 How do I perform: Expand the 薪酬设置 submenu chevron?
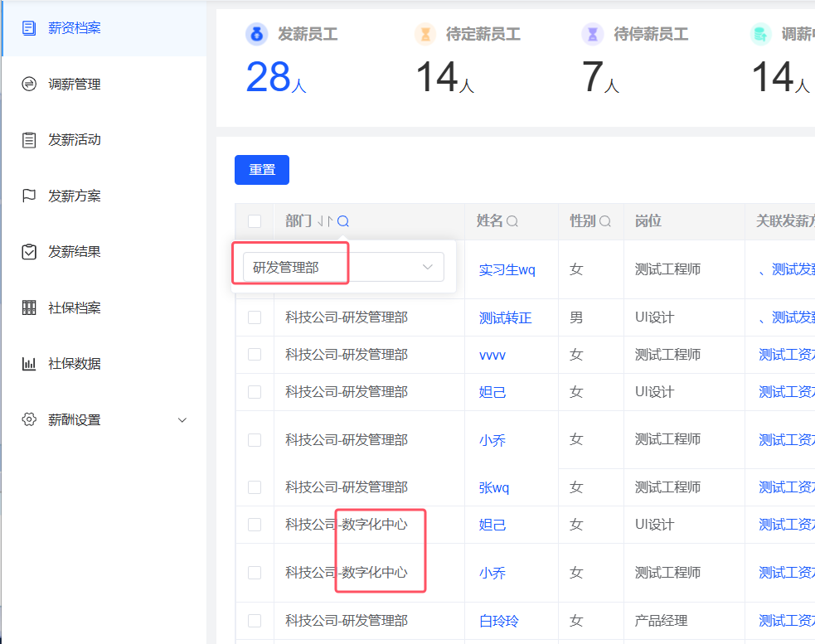(x=183, y=420)
